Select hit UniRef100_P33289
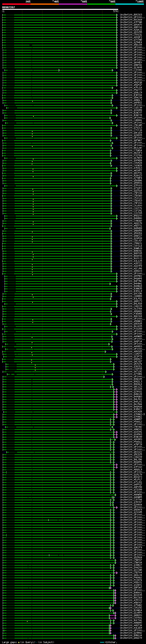Screen dimensions: 146x644 (x=131, y=329)
